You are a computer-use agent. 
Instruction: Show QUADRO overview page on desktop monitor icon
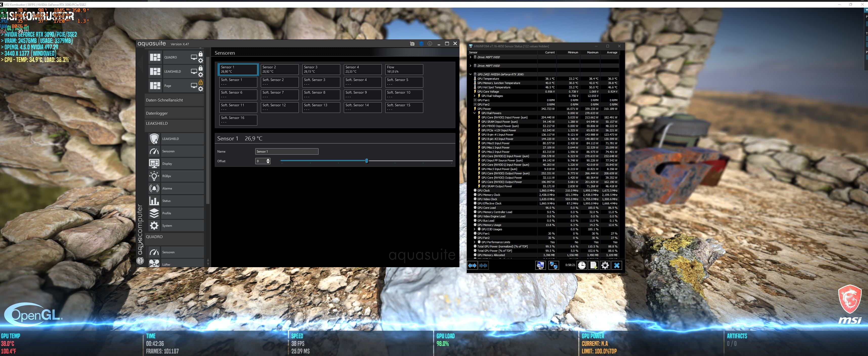click(x=194, y=57)
